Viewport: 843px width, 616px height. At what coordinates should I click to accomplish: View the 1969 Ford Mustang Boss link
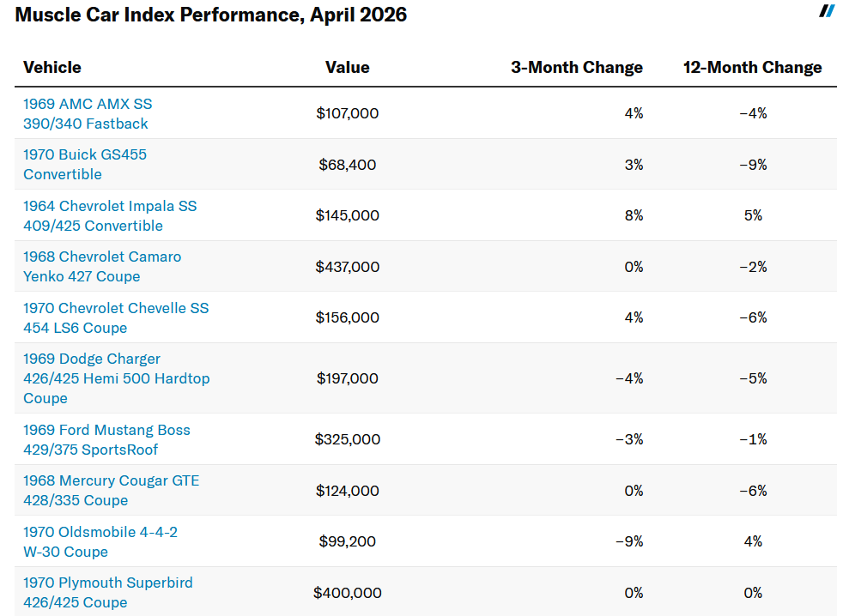[x=106, y=439]
